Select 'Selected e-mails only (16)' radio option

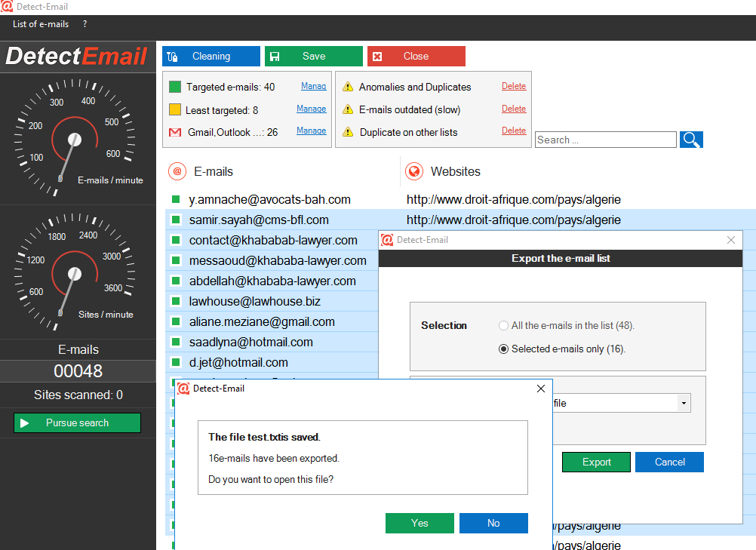coord(504,349)
